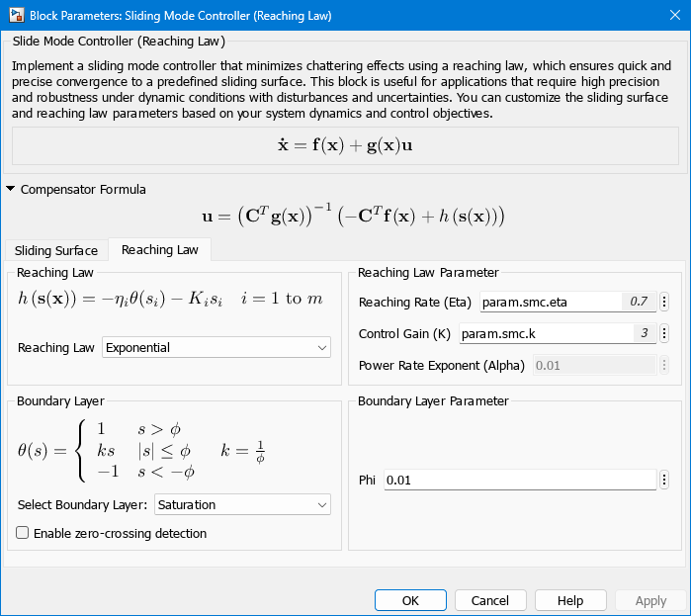
Task: Open Help for this block
Action: pyautogui.click(x=570, y=600)
